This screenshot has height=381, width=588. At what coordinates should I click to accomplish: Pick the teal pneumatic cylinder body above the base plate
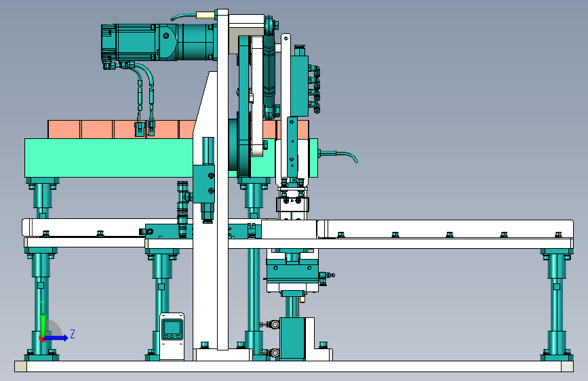[292, 338]
